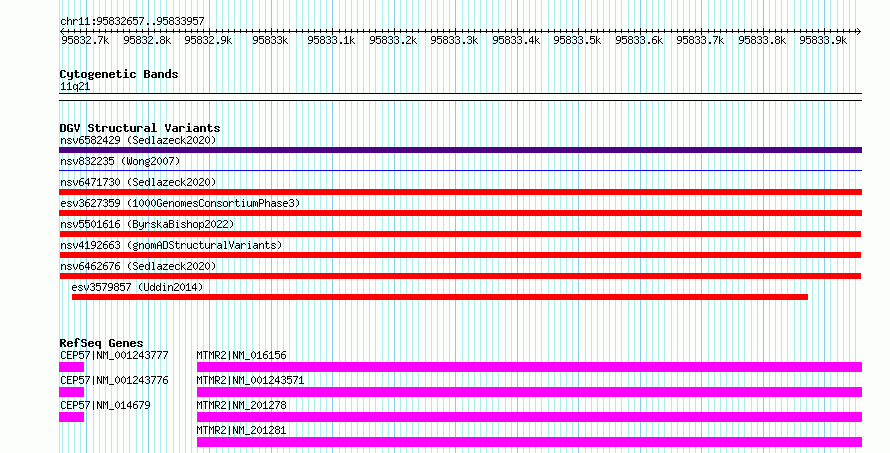Image resolution: width=890 pixels, height=453 pixels.
Task: Click the magenta CEP57 NM_001243776 gene block
Action: click(x=72, y=392)
